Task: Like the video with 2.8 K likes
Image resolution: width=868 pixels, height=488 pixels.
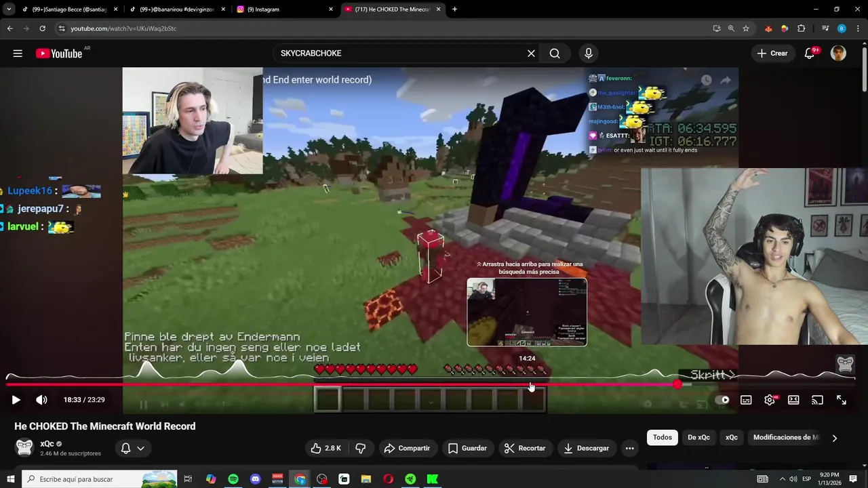Action: tap(325, 448)
